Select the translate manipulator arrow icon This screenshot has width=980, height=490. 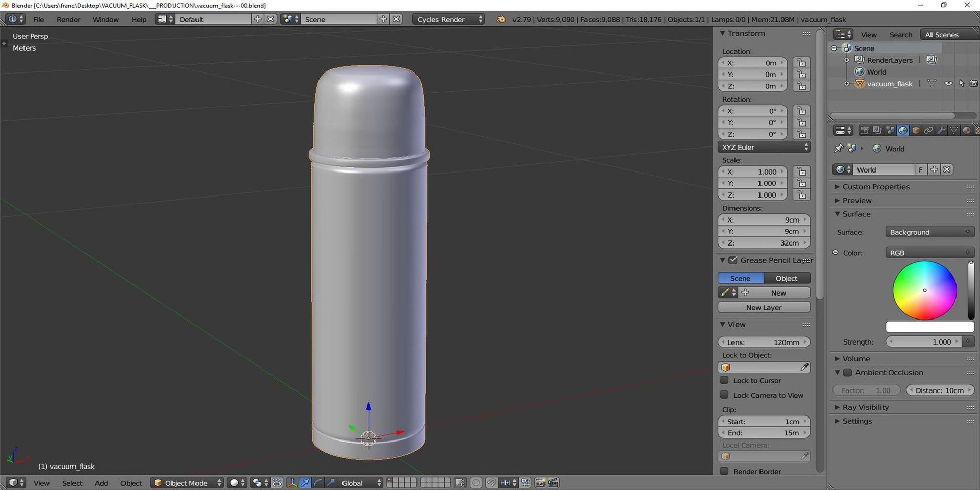pos(305,483)
